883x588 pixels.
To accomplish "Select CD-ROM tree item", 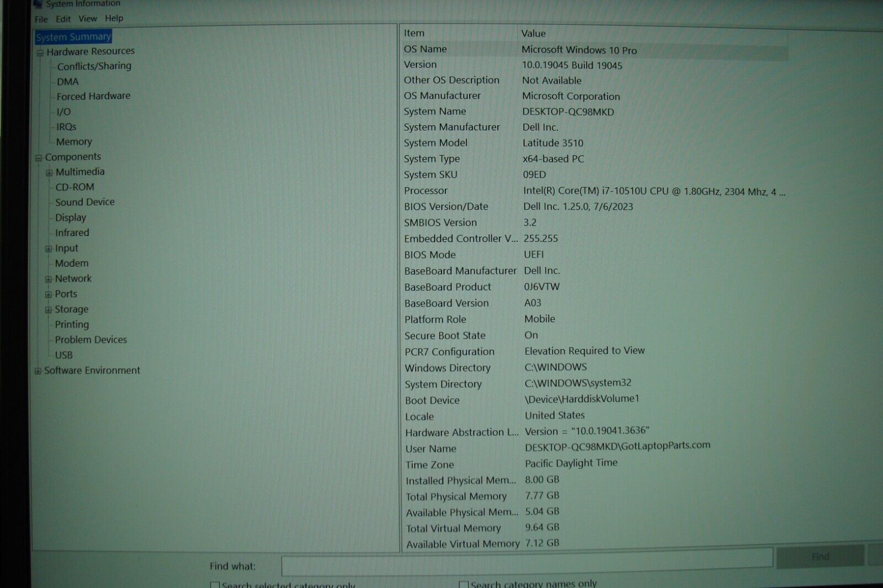I will coord(75,187).
